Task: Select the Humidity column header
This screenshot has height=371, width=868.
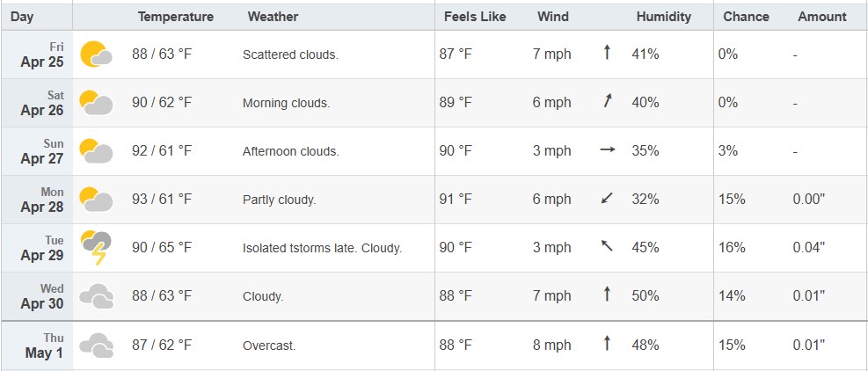Action: coord(664,17)
